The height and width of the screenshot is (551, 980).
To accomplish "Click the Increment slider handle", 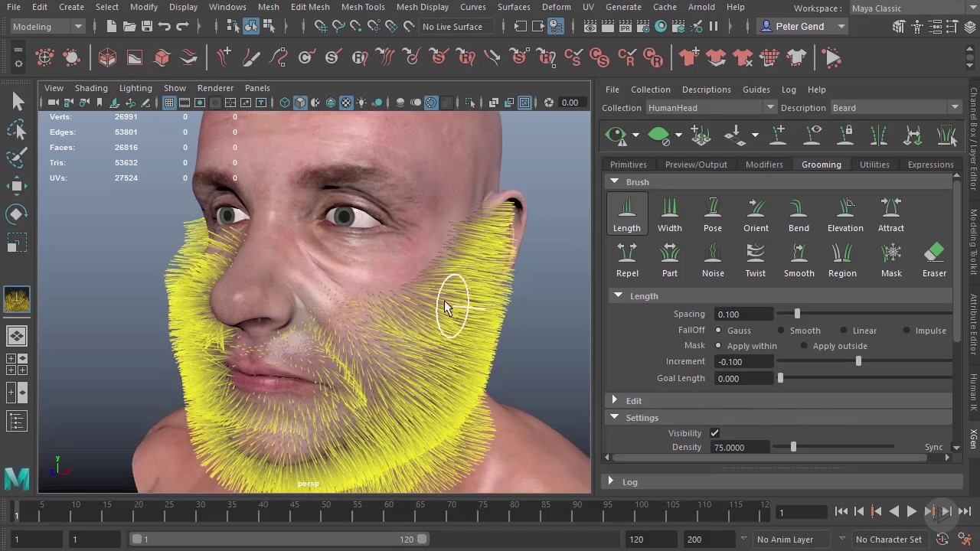I will (x=858, y=361).
